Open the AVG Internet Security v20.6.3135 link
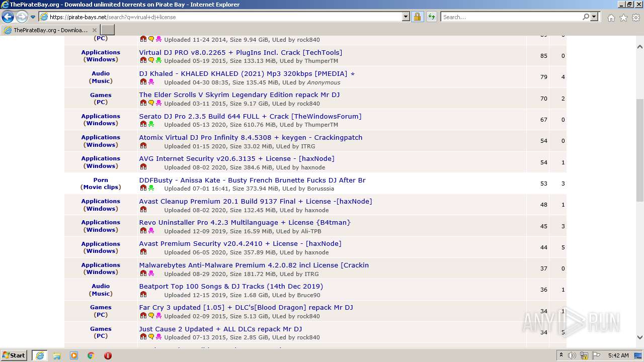Screen dimensions: 644x362 236,158
